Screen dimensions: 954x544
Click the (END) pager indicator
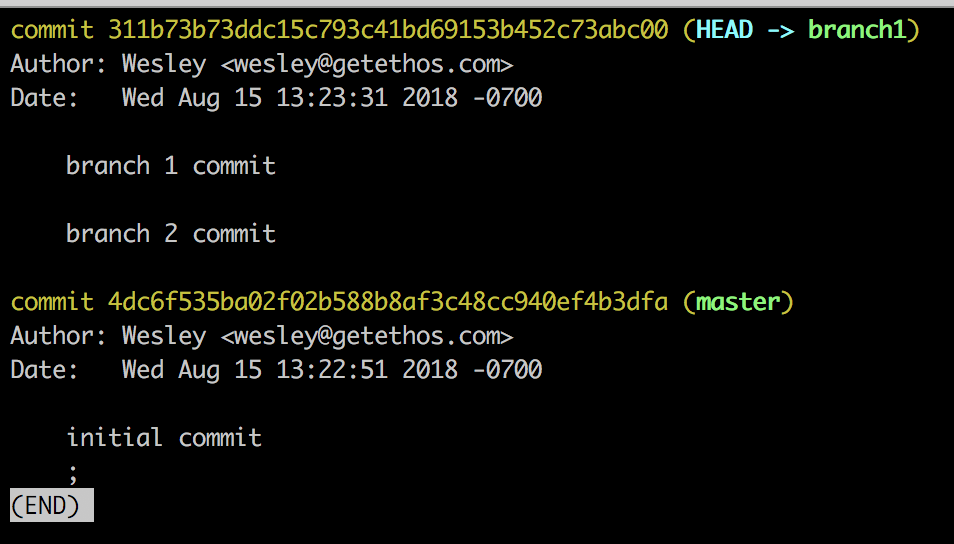[x=52, y=505]
